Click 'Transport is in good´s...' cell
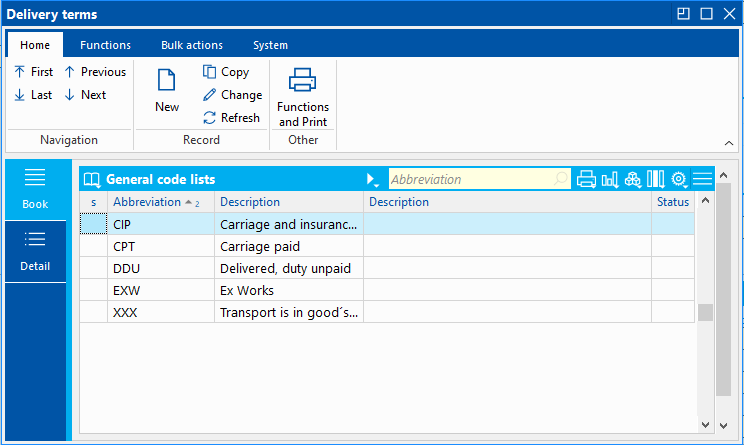 (x=288, y=312)
